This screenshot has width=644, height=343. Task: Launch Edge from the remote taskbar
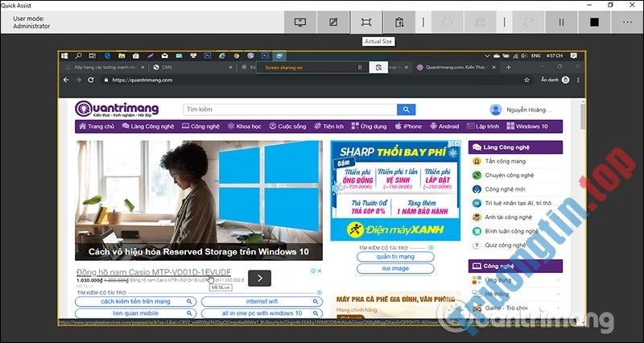tap(107, 56)
